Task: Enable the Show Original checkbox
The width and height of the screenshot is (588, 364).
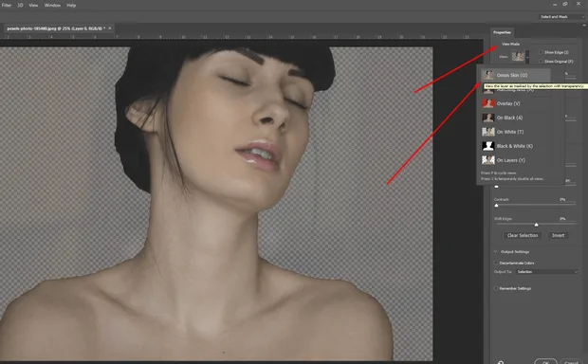Action: pos(541,61)
